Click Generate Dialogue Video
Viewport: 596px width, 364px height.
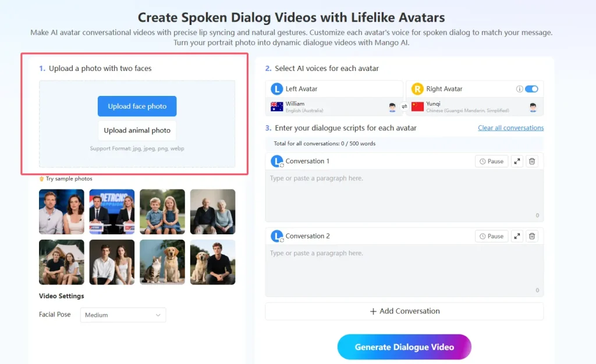405,347
